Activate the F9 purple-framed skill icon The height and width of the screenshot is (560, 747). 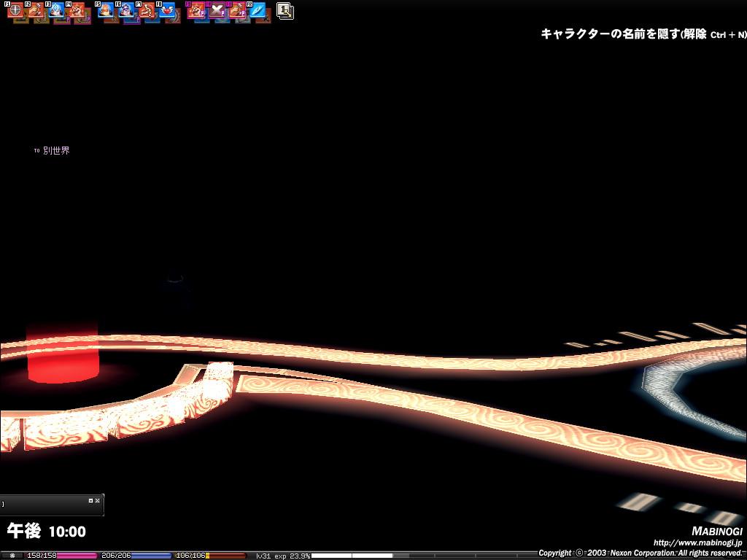click(196, 9)
